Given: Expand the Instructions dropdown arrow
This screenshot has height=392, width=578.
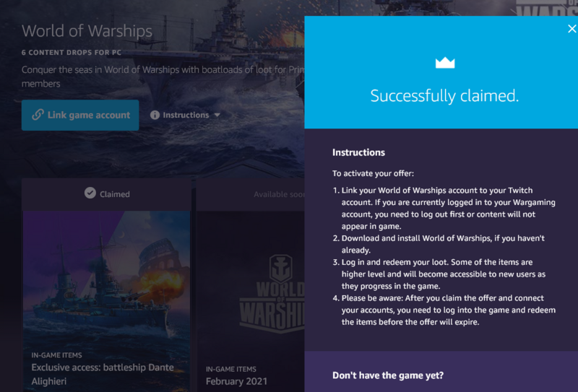Looking at the screenshot, I should pyautogui.click(x=217, y=115).
